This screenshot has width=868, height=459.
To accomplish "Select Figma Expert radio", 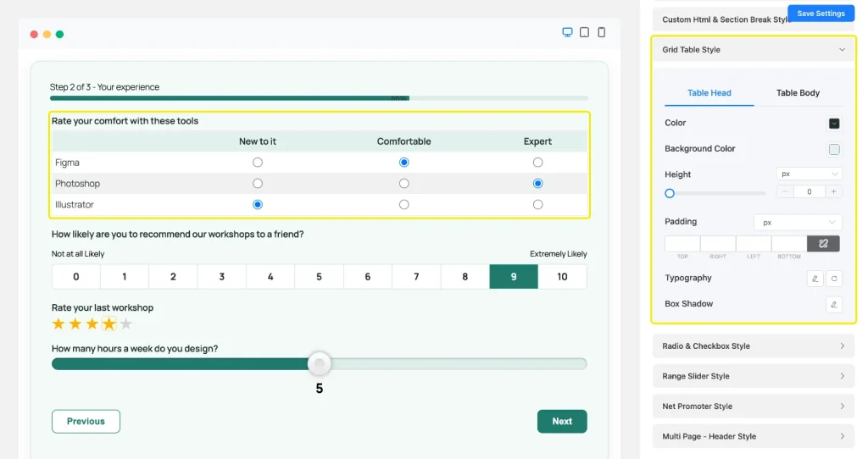I will pos(537,163).
